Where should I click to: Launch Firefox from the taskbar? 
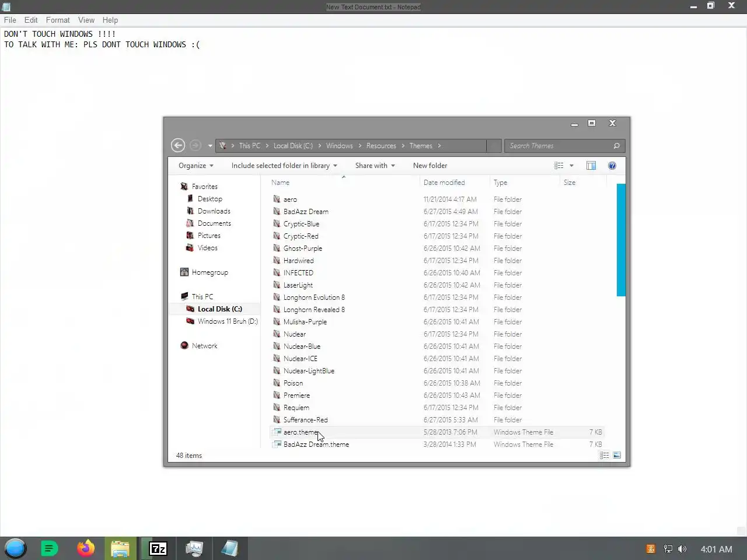click(85, 548)
